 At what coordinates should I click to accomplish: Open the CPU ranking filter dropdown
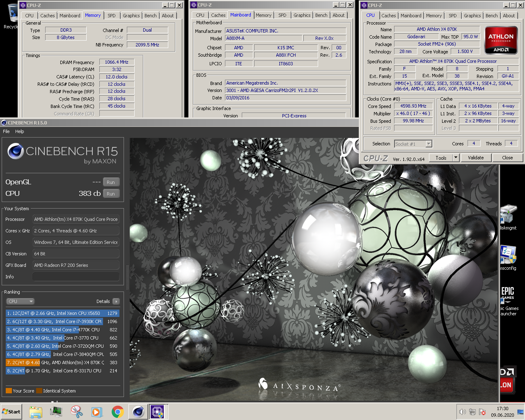(20, 301)
